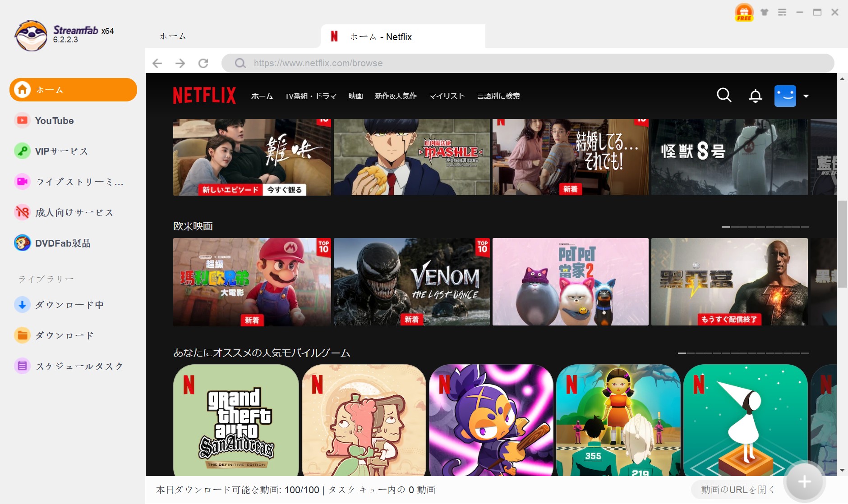Open マイリスト in Netflix navigation
This screenshot has height=504, width=848.
tap(447, 96)
